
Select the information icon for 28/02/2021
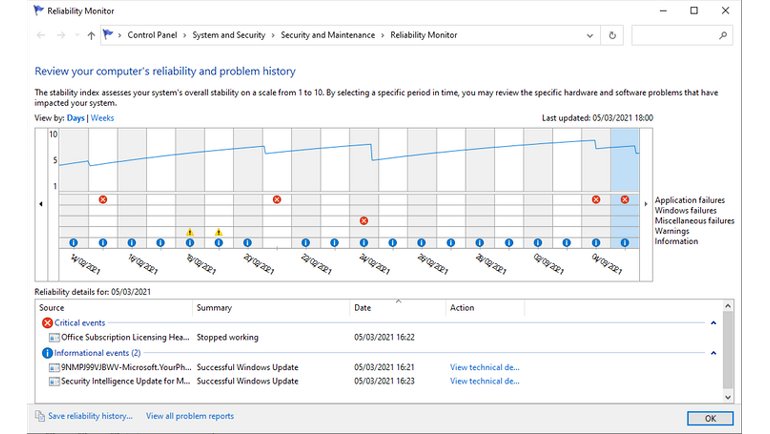point(480,243)
